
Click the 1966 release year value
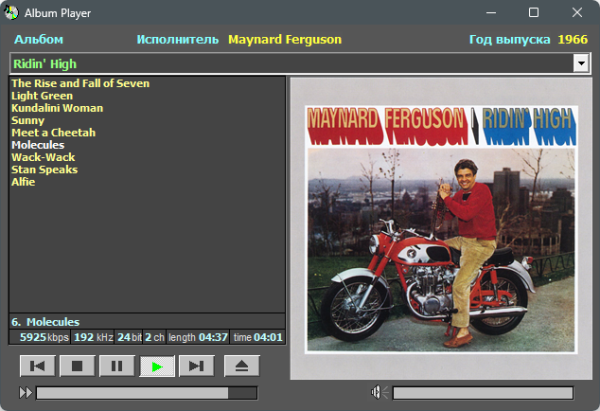pos(572,39)
